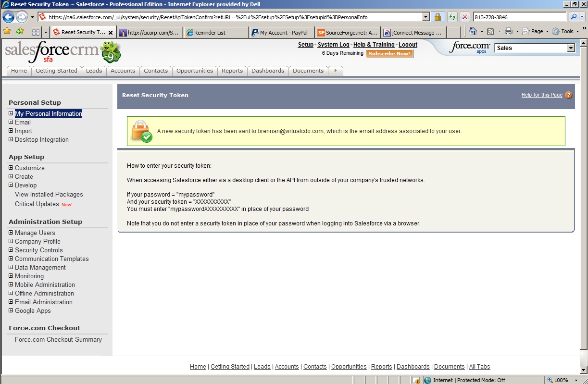Expand the Google Apps node
This screenshot has width=588, height=384.
point(11,310)
